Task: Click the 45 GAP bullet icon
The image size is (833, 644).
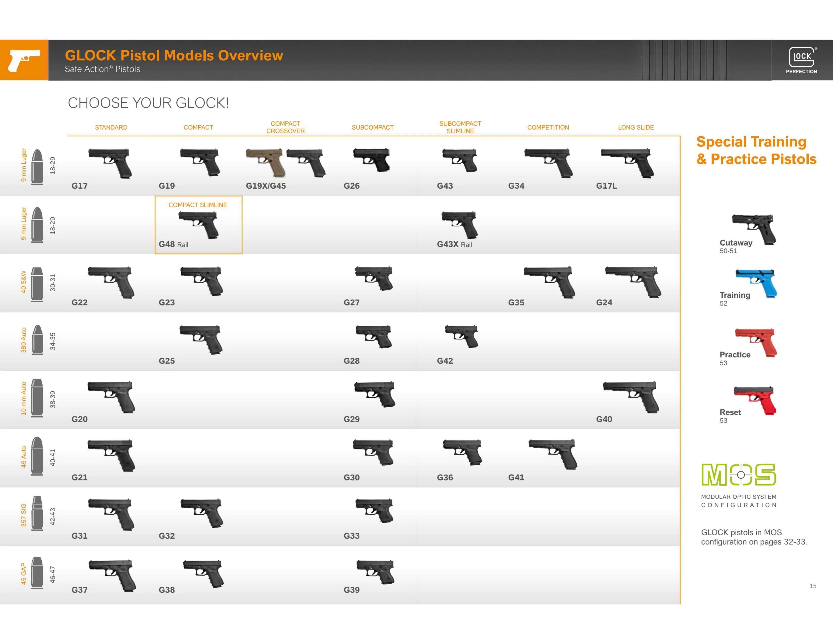Action: pyautogui.click(x=37, y=573)
